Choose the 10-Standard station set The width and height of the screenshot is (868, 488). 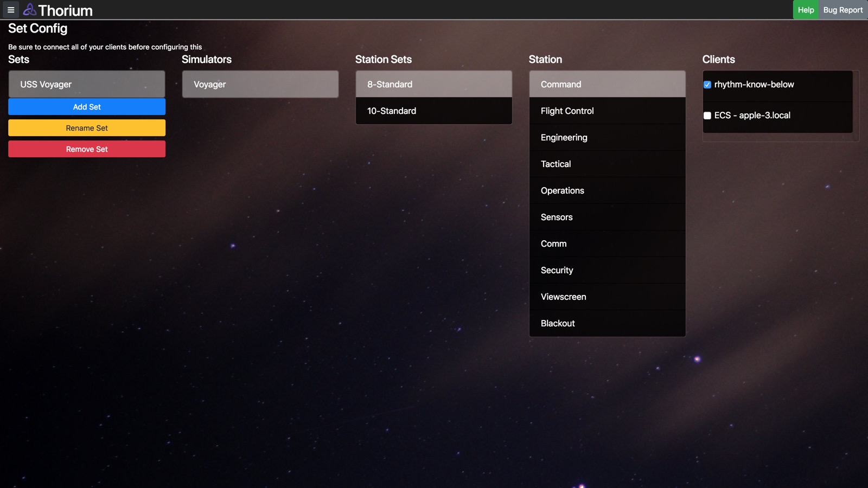tap(434, 111)
